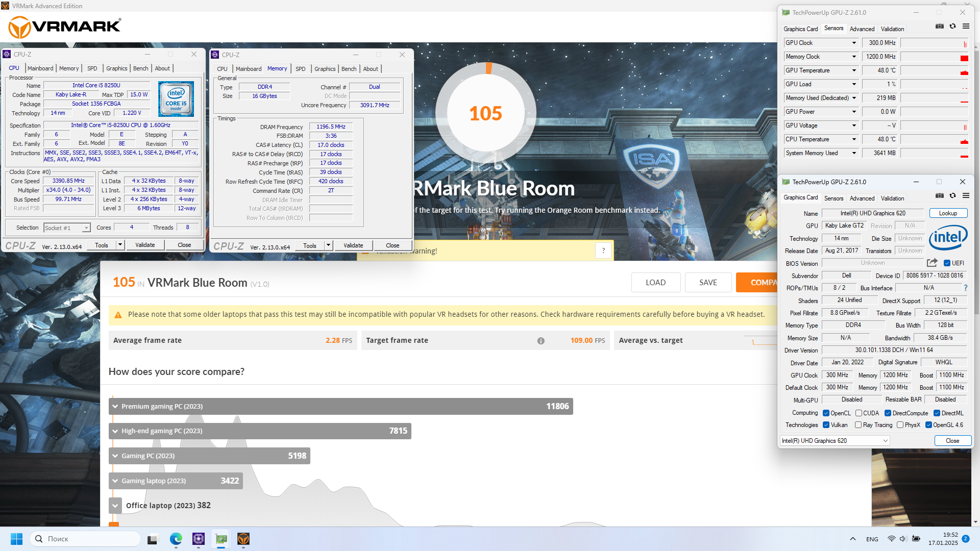980x551 pixels.
Task: Expand the Gaming laptop (2023) bar
Action: click(x=176, y=481)
